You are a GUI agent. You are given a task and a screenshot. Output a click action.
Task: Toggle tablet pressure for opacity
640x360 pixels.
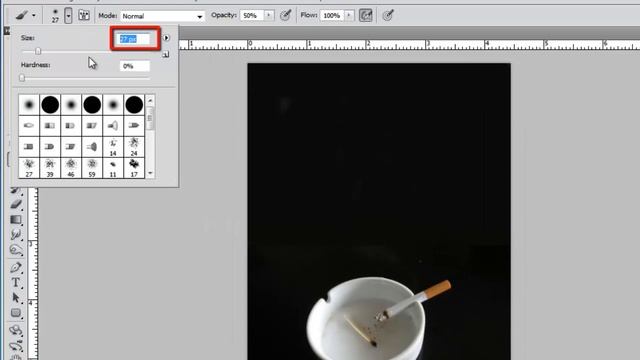[285, 16]
